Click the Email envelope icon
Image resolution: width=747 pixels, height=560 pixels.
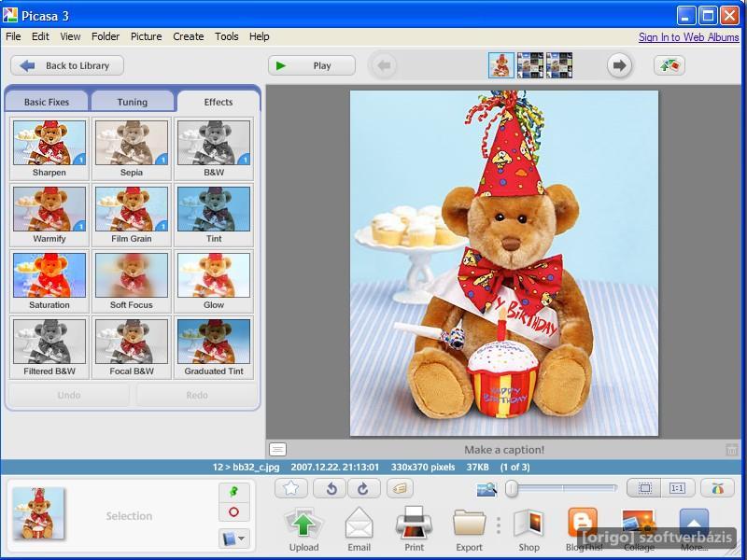(359, 525)
